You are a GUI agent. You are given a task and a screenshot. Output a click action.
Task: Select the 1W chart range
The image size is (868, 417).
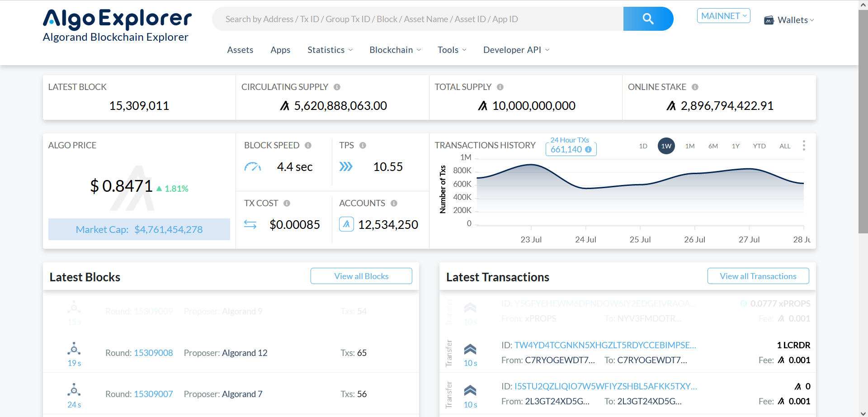[666, 146]
